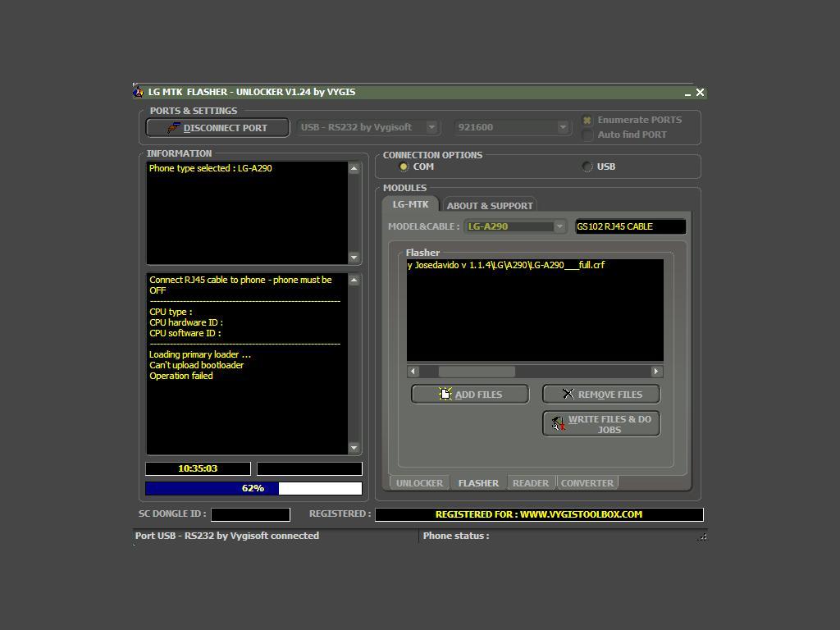Open the 921600 baud rate dropdown
The width and height of the screenshot is (840, 630).
[563, 127]
